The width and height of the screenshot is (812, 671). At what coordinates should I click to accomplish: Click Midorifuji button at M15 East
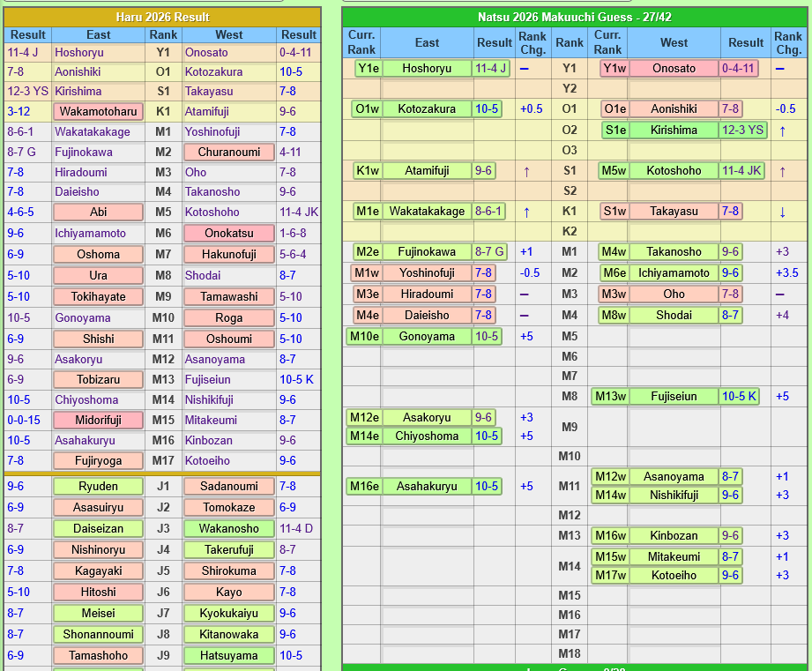point(99,420)
